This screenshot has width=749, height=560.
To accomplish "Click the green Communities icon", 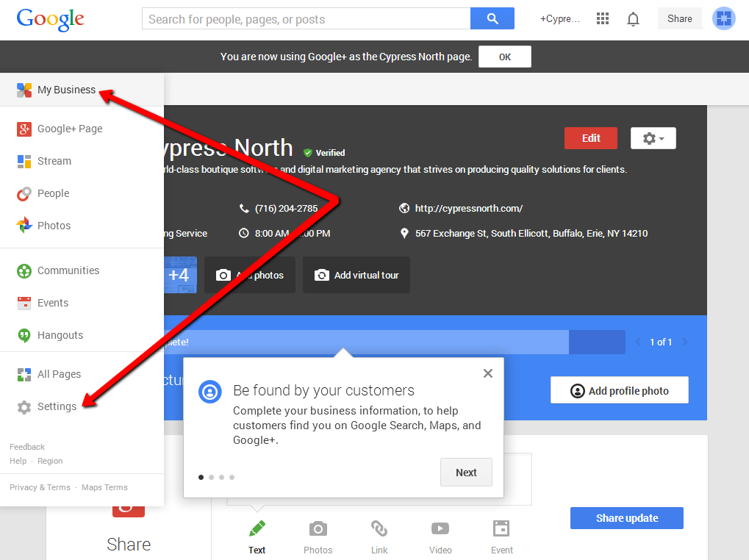I will click(x=24, y=270).
